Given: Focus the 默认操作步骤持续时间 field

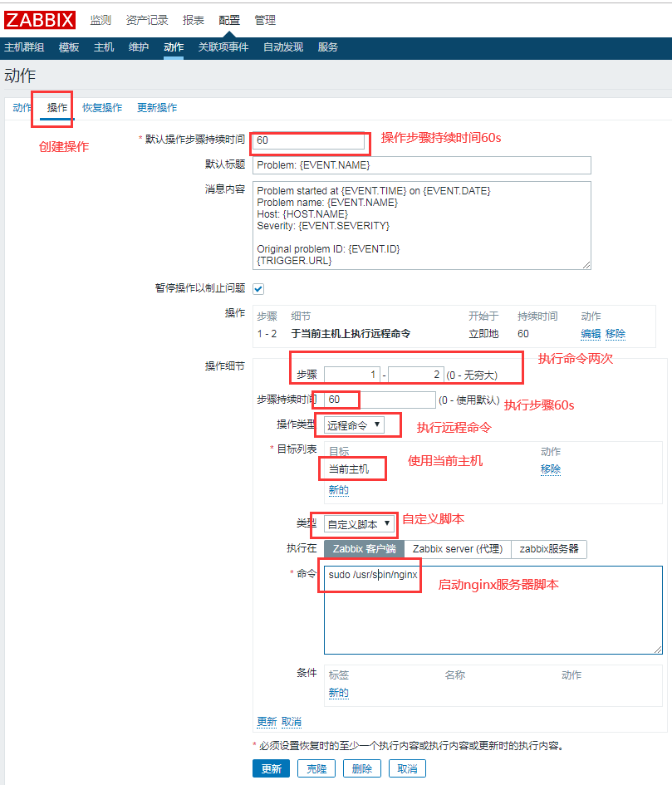Looking at the screenshot, I should coord(308,140).
